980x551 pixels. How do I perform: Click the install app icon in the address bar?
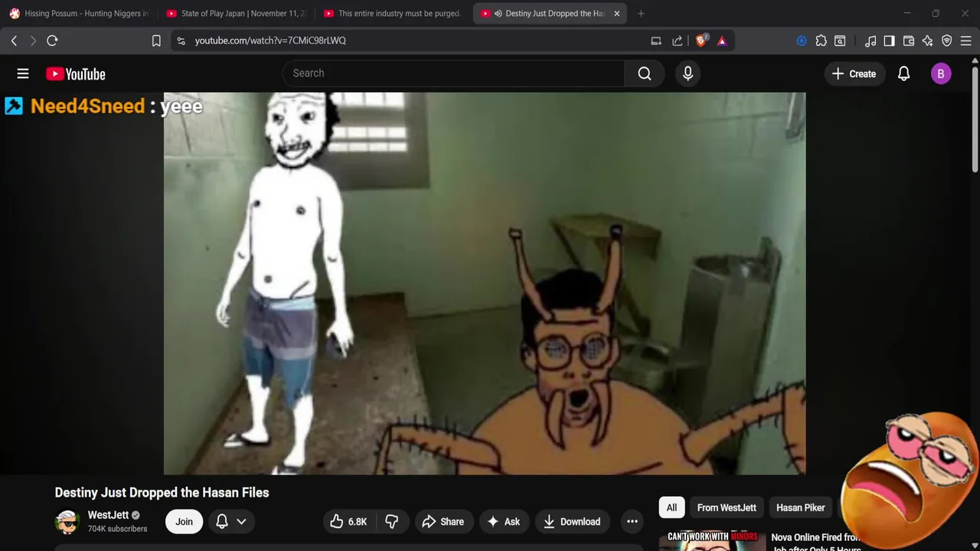(656, 41)
